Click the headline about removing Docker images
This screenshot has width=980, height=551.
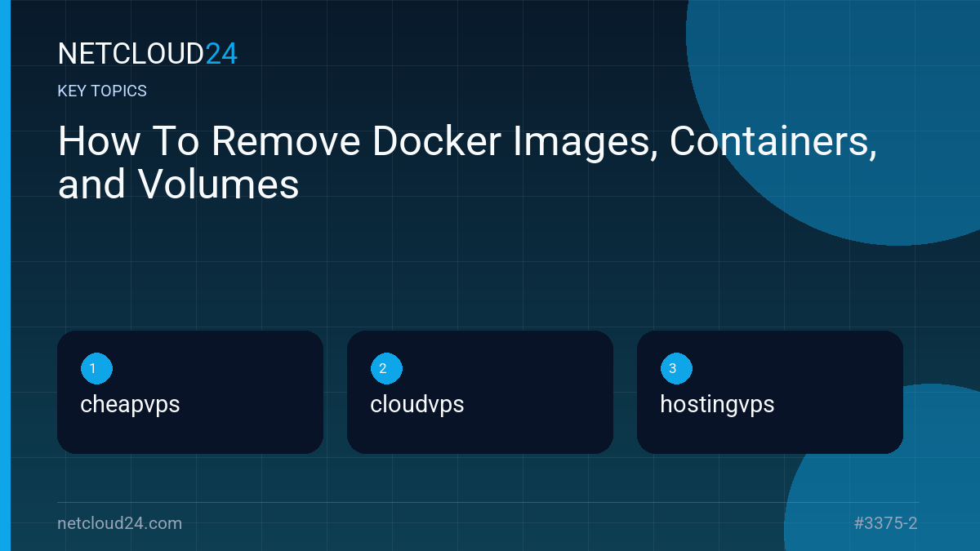click(x=468, y=163)
